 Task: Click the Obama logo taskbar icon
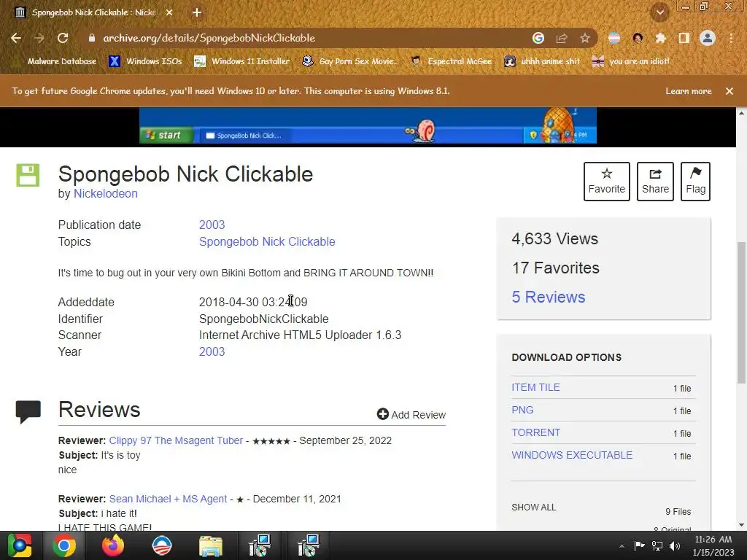162,545
